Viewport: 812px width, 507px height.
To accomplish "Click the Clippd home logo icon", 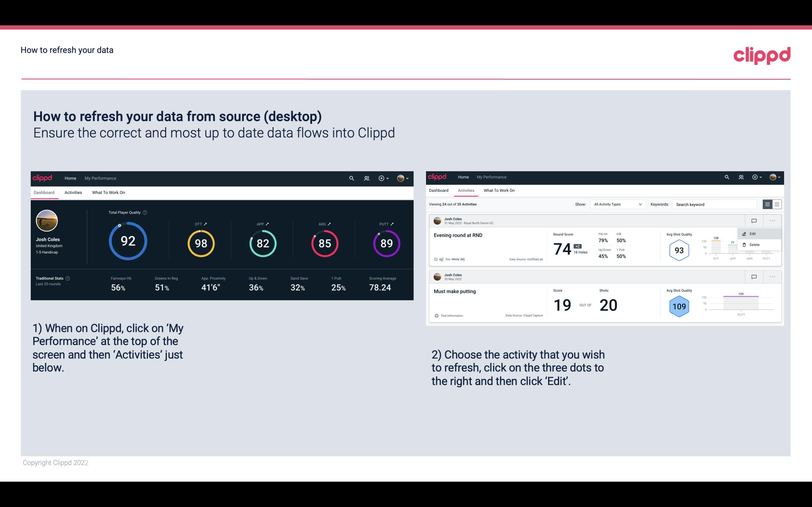I will pos(43,177).
